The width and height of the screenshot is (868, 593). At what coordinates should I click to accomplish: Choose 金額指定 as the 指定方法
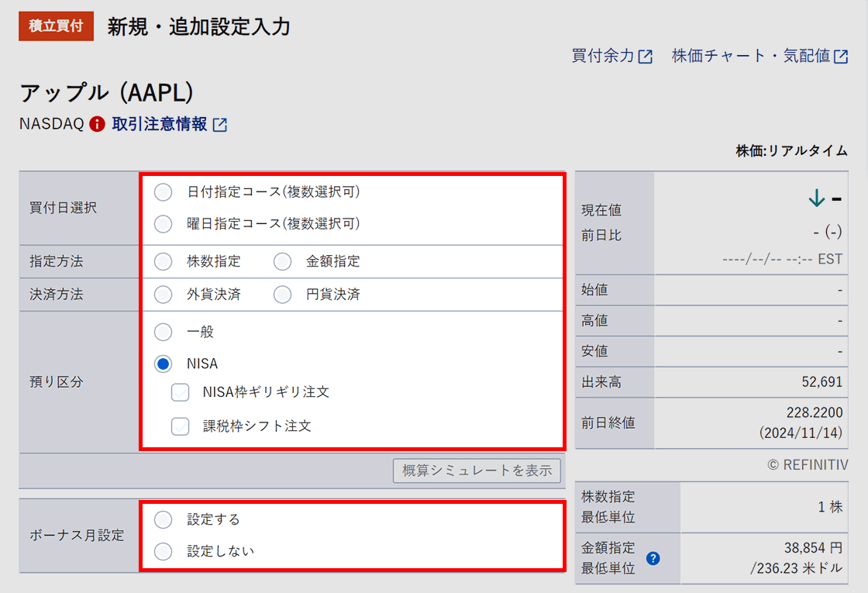pyautogui.click(x=282, y=261)
